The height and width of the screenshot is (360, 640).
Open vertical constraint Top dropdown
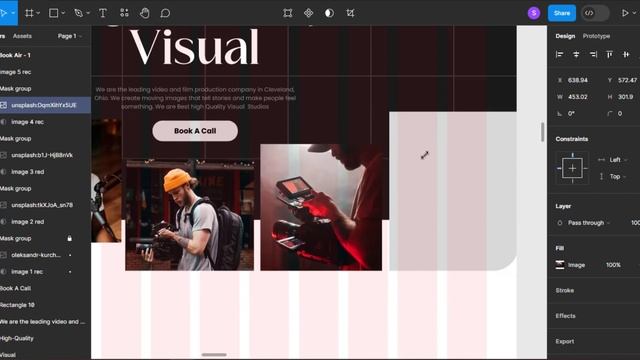(x=618, y=176)
